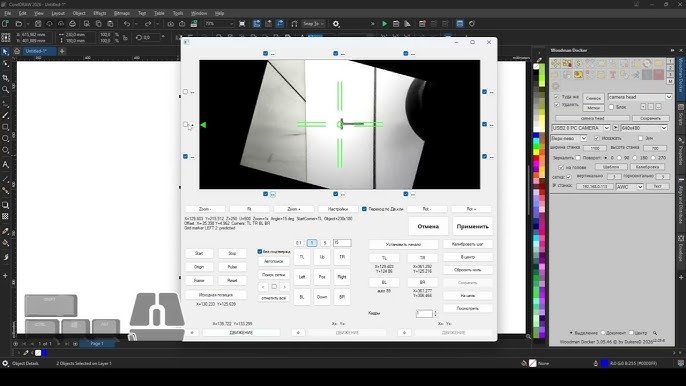Select the Crop tool in toolbox
The height and width of the screenshot is (386, 686).
click(5, 78)
